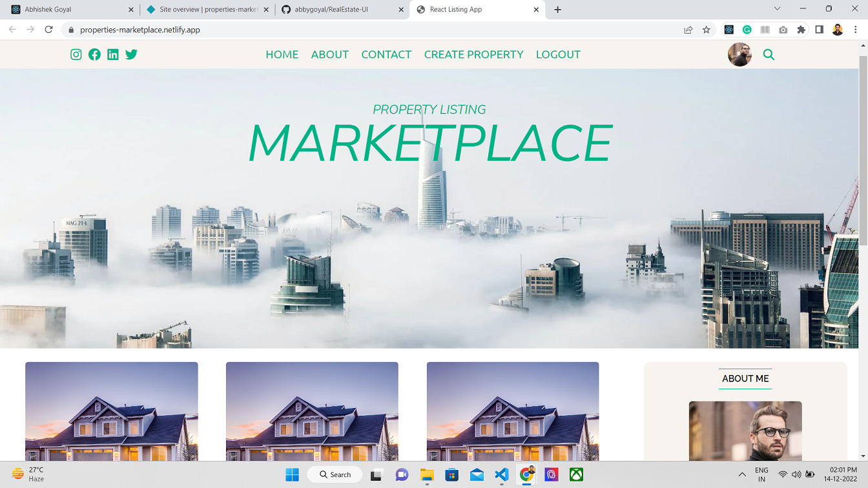Go to the HOME page link
868x488 pixels.
[x=282, y=54]
